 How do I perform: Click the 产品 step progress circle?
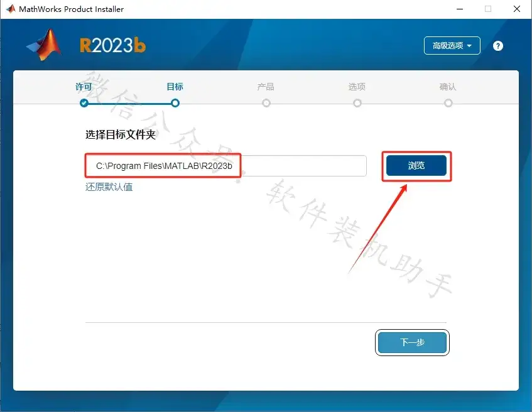coord(266,103)
